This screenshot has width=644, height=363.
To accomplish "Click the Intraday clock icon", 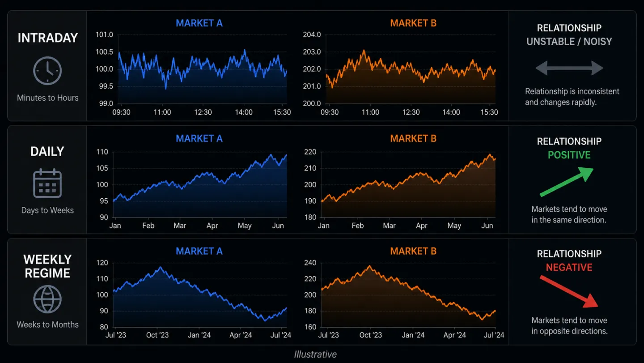I will pos(47,70).
